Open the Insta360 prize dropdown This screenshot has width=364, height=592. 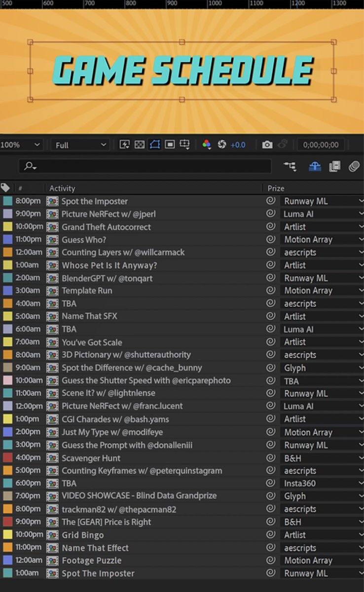pyautogui.click(x=322, y=483)
